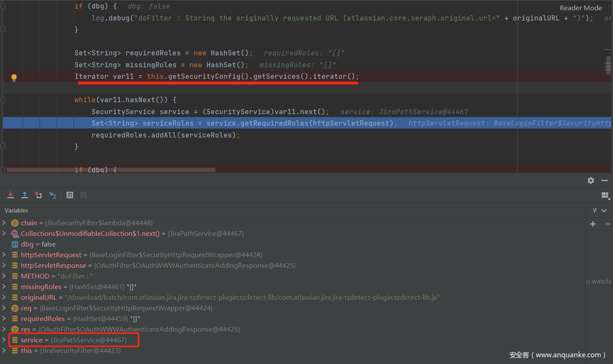This screenshot has height=364, width=613.
Task: Select the missingRoles variable row
Action: click(x=292, y=286)
